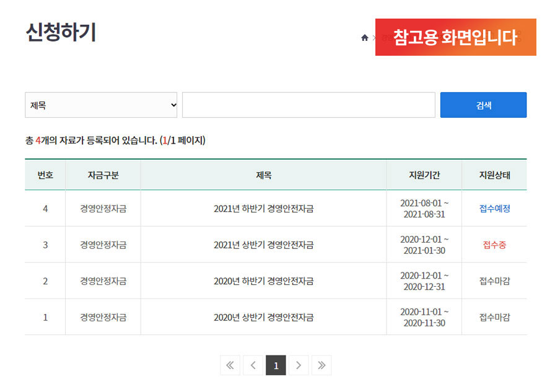Open 2021년 하반기 경영안전자금 entry
Screen dimensions: 555x392
[x=263, y=209]
